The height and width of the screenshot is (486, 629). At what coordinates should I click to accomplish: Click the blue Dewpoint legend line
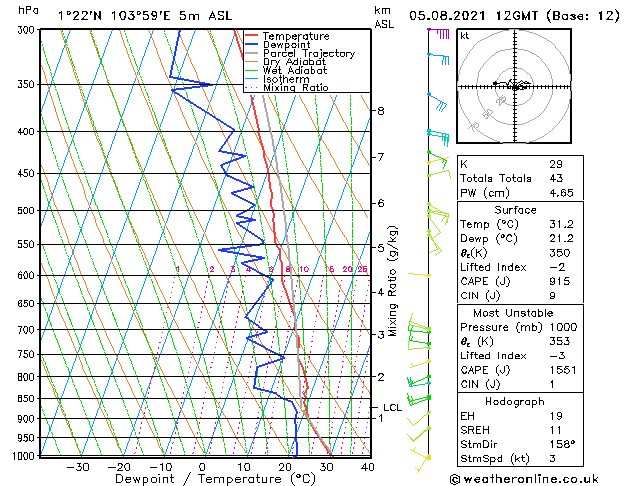pos(251,45)
